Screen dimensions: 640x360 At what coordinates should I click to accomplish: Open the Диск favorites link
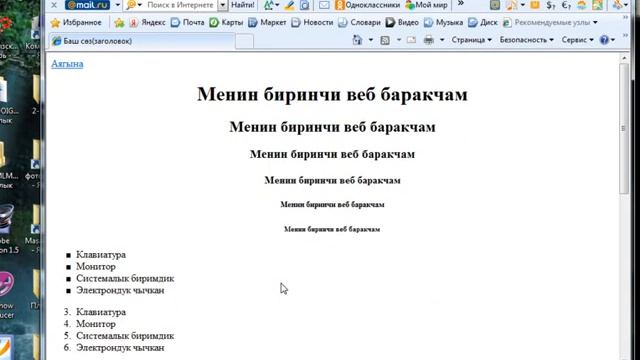point(483,22)
